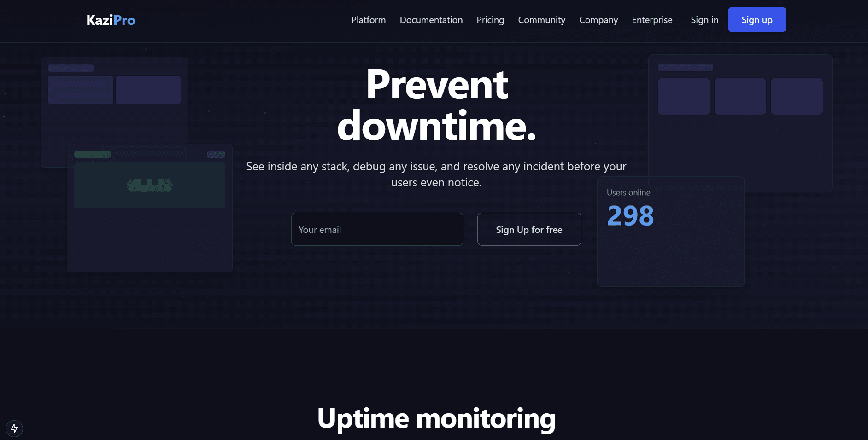
Task: Open the KaziPro logo home link
Action: click(111, 20)
